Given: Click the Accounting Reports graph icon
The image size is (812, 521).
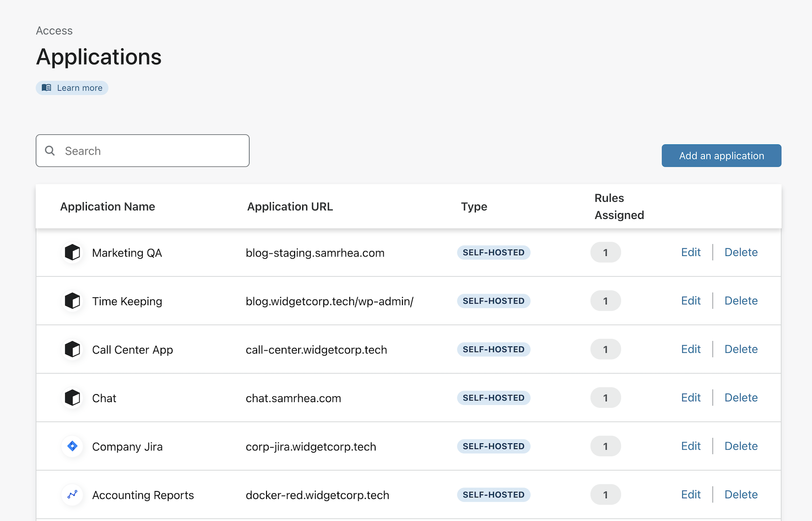Looking at the screenshot, I should (72, 495).
